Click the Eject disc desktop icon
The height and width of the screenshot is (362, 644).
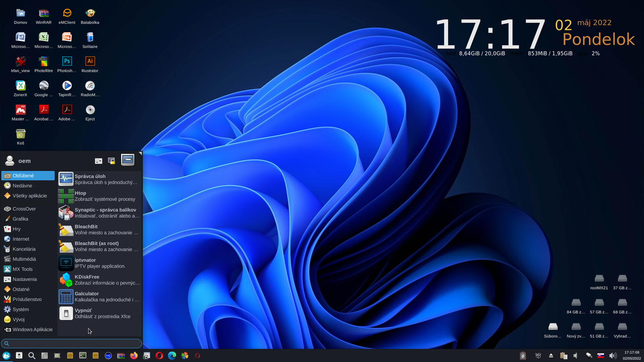90,113
